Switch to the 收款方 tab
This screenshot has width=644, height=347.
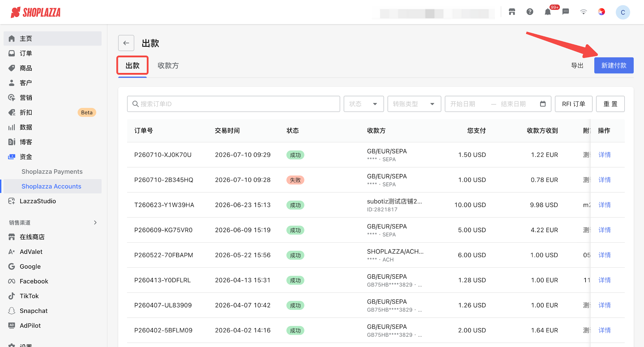pyautogui.click(x=168, y=65)
